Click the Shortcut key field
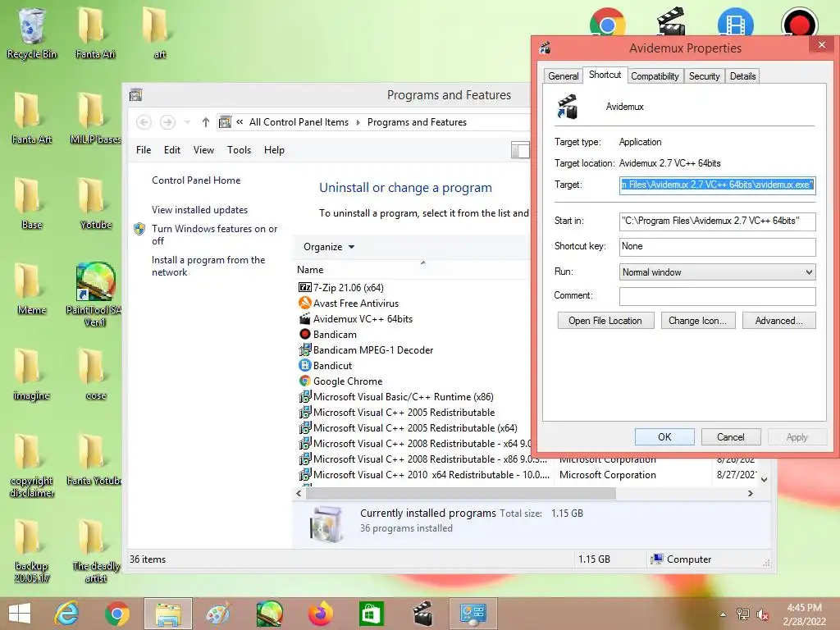Image resolution: width=840 pixels, height=630 pixels. [717, 246]
